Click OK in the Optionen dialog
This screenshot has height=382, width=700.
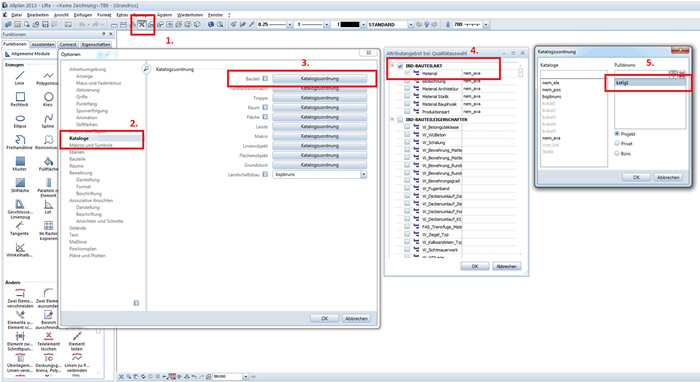[325, 319]
